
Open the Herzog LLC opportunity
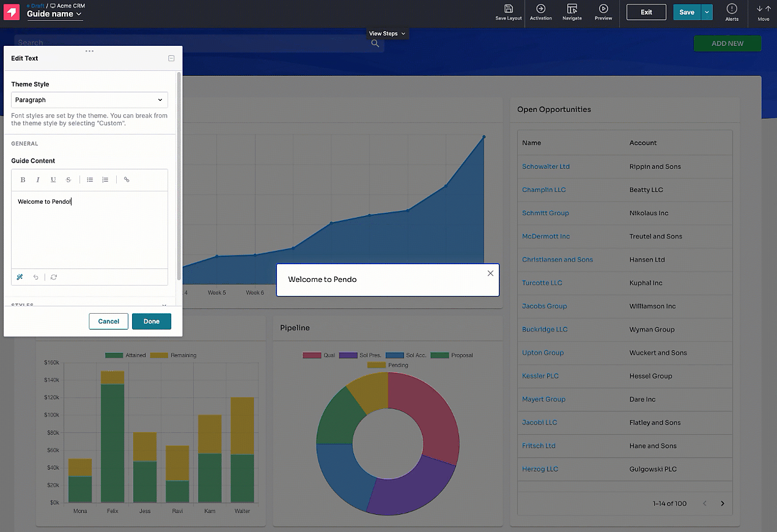[540, 469]
